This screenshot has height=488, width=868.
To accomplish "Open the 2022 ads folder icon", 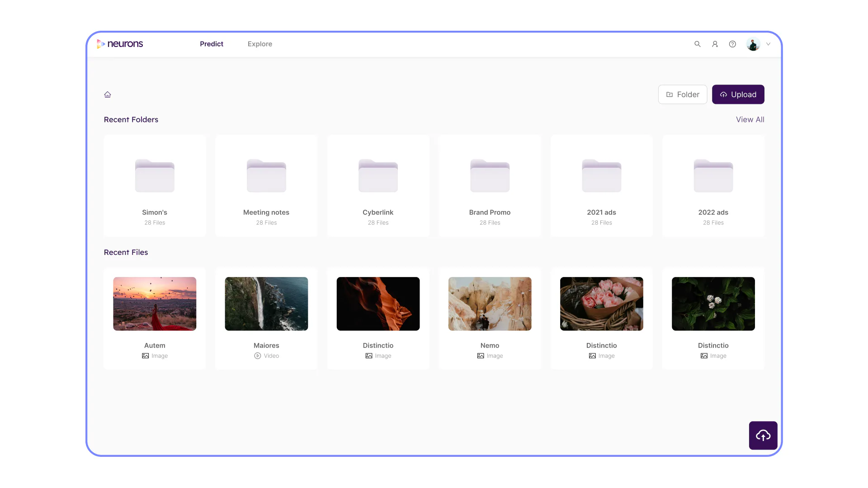I will point(713,176).
